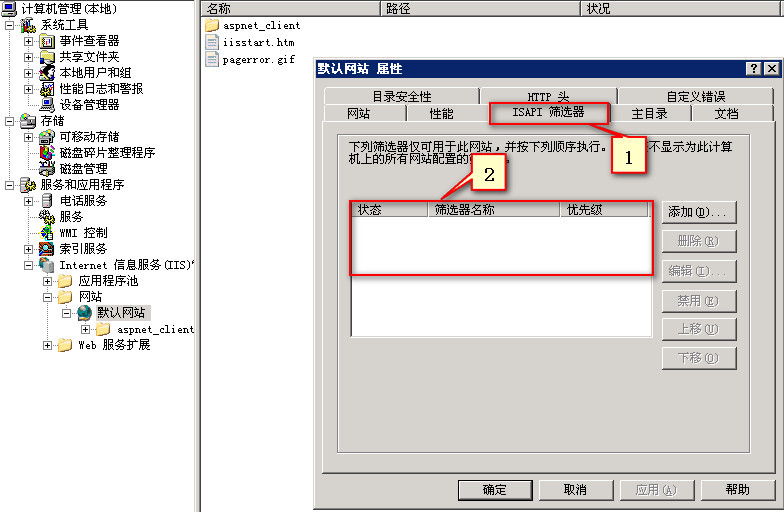Switch to the 主目录 tab
The width and height of the screenshot is (784, 512).
(x=650, y=114)
